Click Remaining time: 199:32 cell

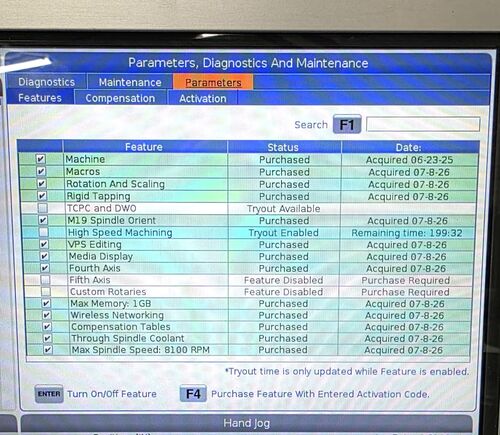tap(407, 233)
